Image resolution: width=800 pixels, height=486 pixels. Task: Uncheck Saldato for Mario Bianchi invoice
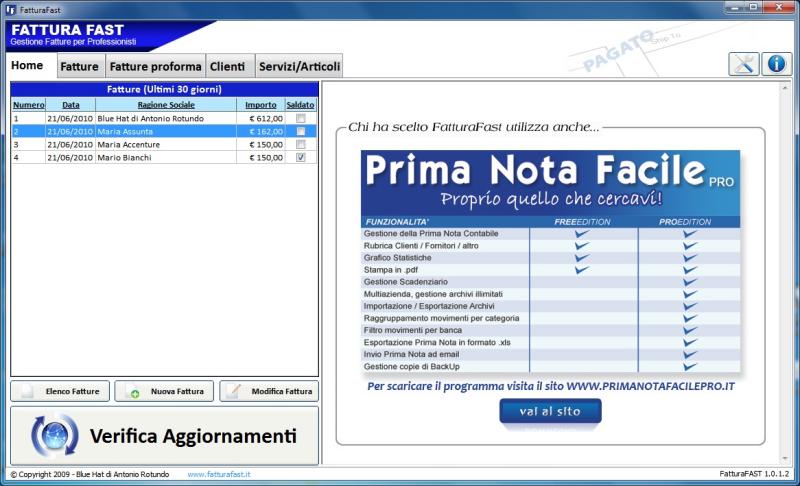pyautogui.click(x=301, y=157)
